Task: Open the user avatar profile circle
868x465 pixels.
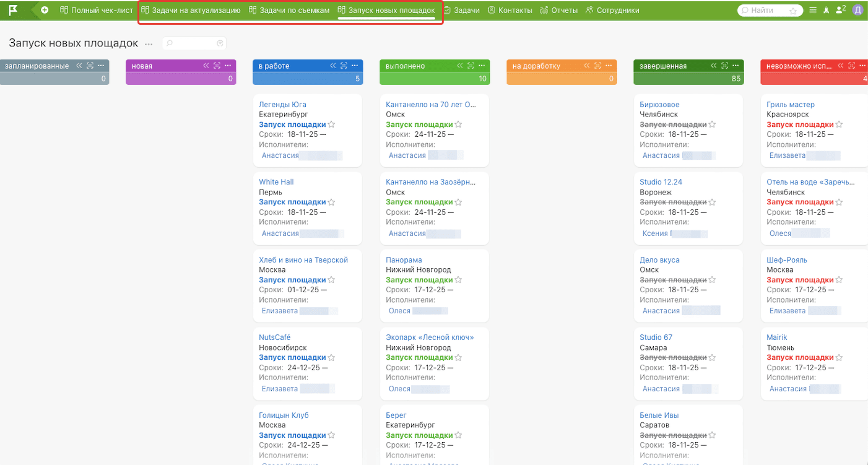Action: (857, 10)
